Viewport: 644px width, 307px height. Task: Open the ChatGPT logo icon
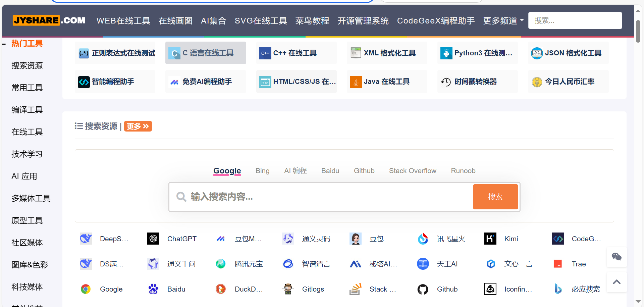click(153, 239)
